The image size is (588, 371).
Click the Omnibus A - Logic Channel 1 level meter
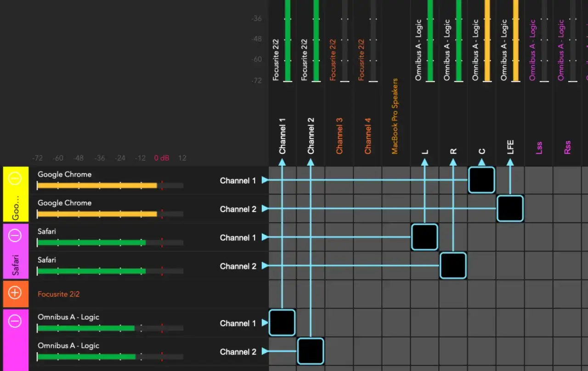(x=110, y=328)
